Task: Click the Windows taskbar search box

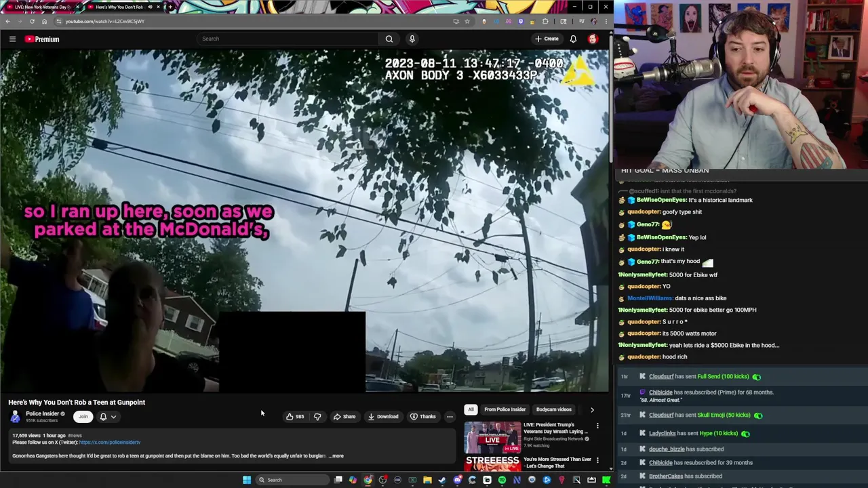Action: [x=292, y=480]
